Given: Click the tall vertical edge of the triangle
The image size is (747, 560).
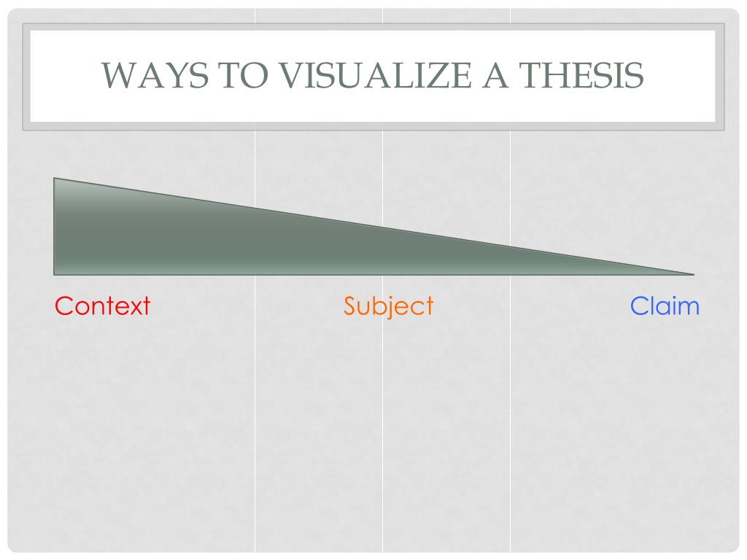Looking at the screenshot, I should click(54, 227).
